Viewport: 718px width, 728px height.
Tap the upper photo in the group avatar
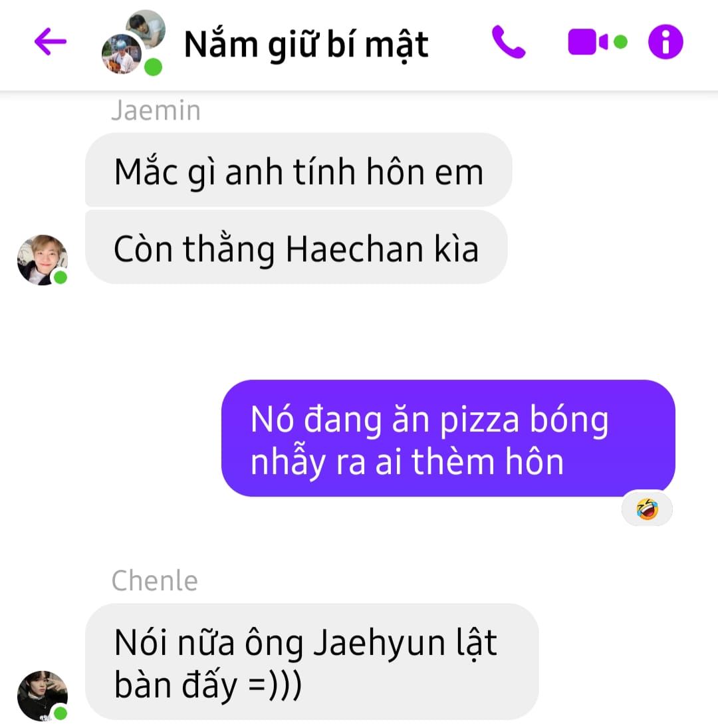(146, 29)
